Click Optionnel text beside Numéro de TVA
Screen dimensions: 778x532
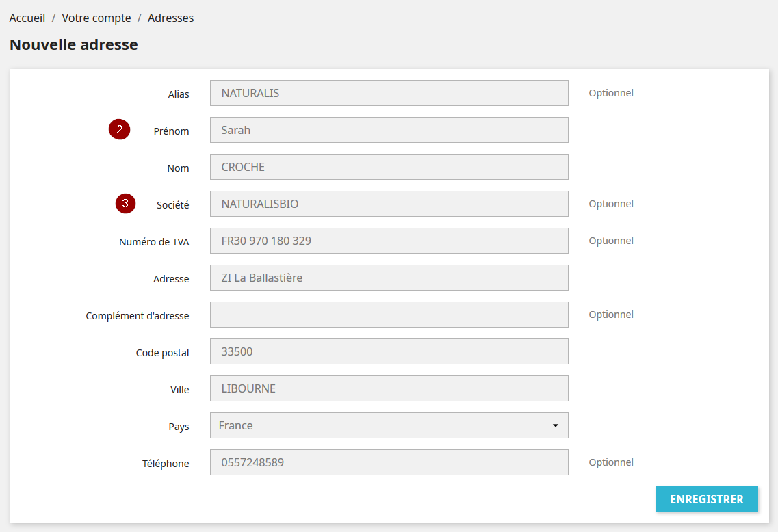[611, 241]
